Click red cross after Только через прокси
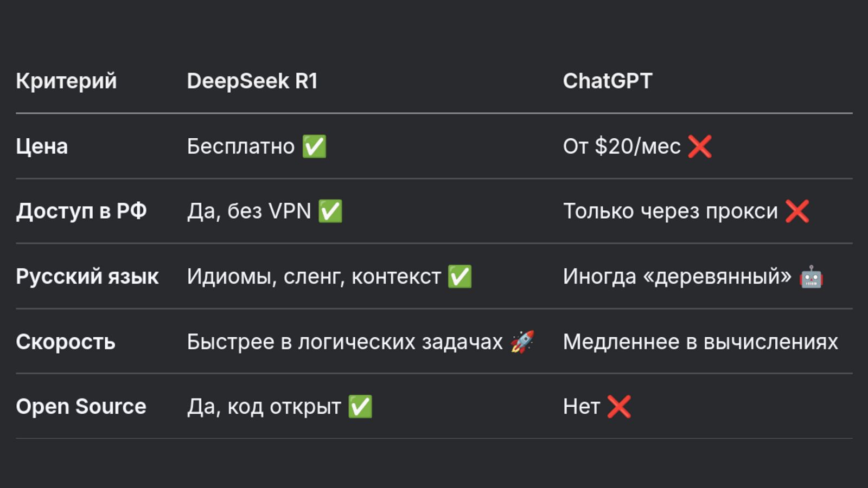 click(x=797, y=211)
